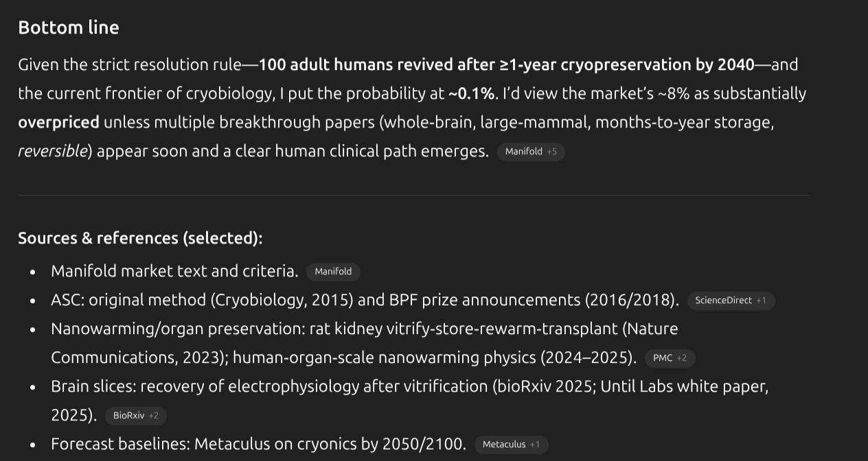Open the BioRxiv +2 source chip
This screenshot has height=461, width=868.
coord(135,416)
